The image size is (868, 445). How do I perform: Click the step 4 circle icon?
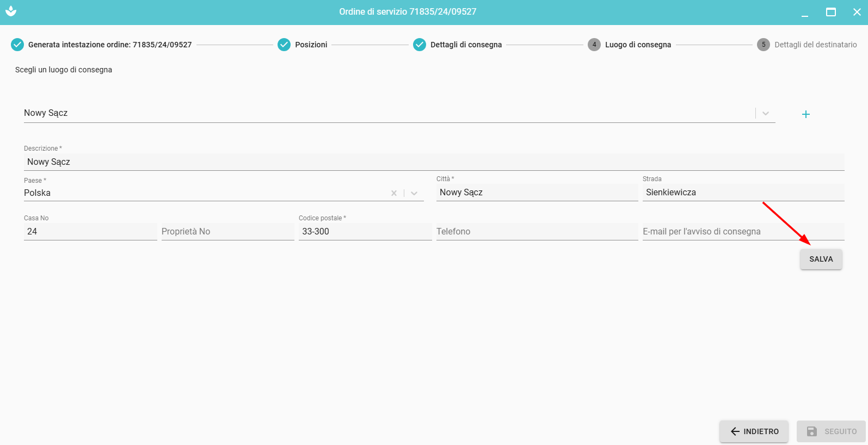(x=594, y=45)
